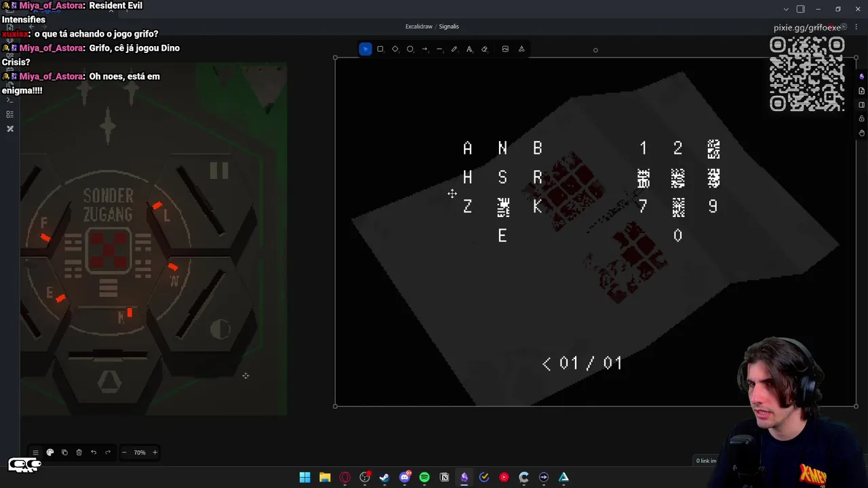Open the checkmark to-do app taskbar icon
The image size is (868, 488).
pyautogui.click(x=484, y=477)
